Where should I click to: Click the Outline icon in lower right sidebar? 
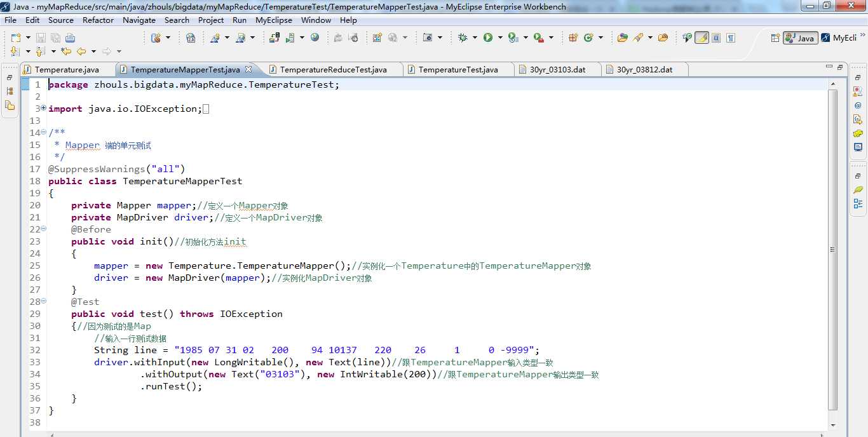(x=858, y=204)
